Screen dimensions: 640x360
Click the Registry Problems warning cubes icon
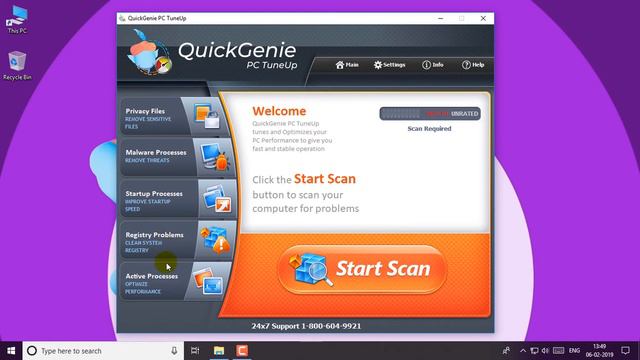point(215,240)
